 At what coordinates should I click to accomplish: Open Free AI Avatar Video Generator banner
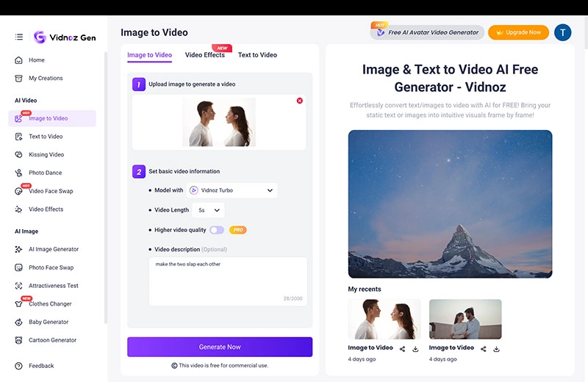coord(427,32)
